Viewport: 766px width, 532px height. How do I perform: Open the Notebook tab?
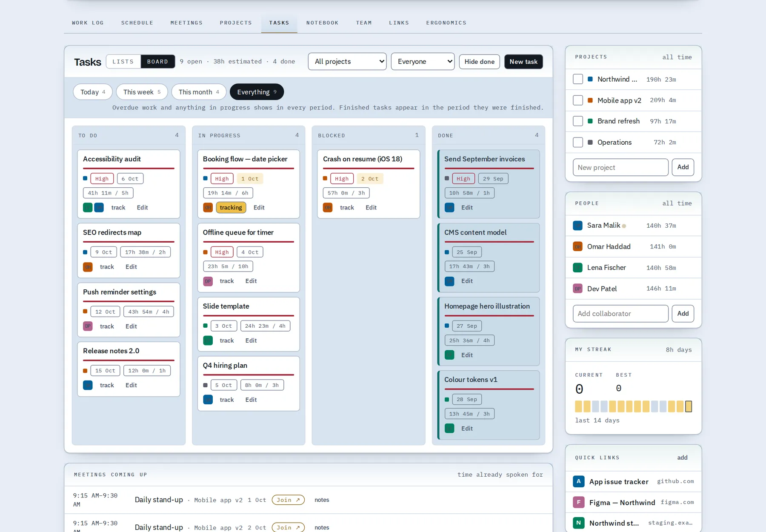click(322, 23)
